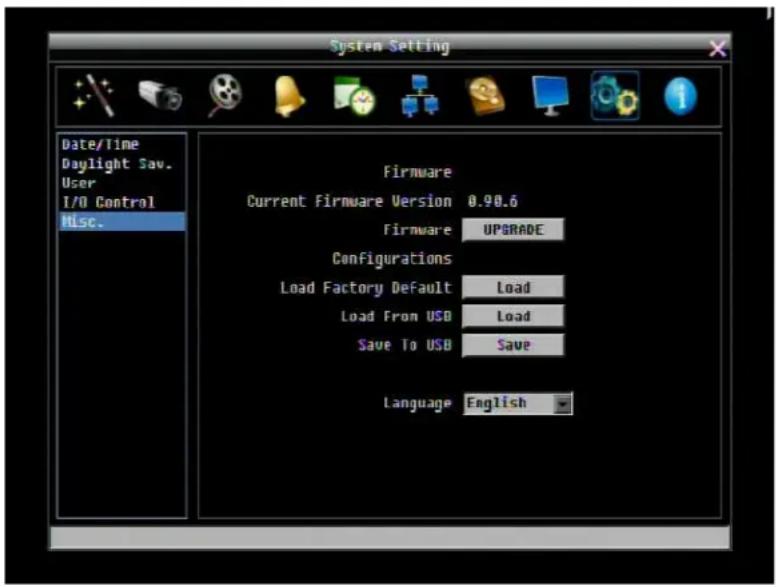Screen dimensions: 776x587
Task: Select Date/Time in the side menu
Action: (122, 144)
